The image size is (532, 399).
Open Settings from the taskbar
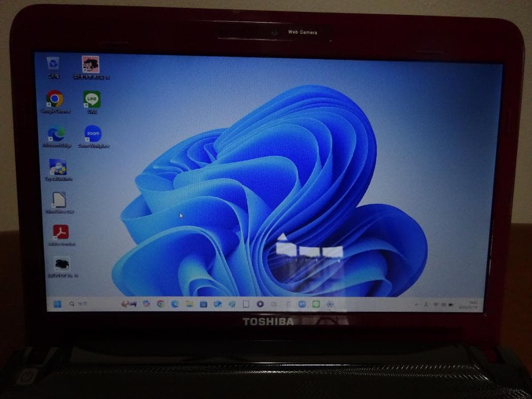click(x=330, y=304)
